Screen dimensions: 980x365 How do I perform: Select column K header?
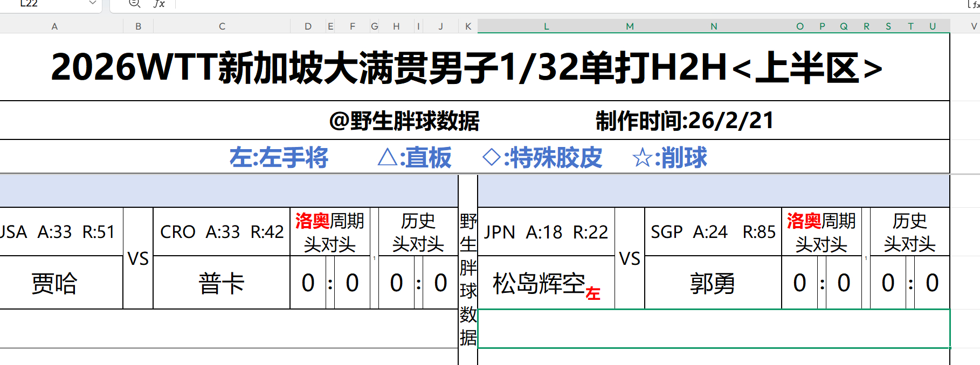(x=468, y=26)
